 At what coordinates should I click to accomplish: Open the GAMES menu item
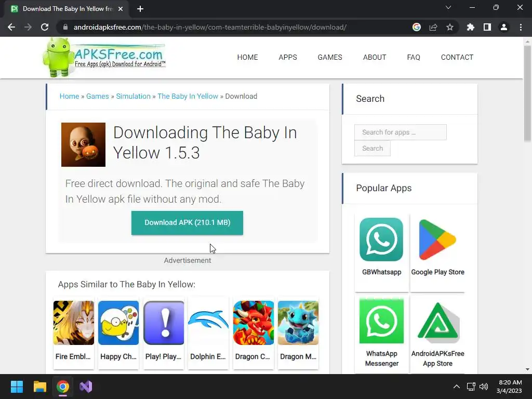click(330, 57)
